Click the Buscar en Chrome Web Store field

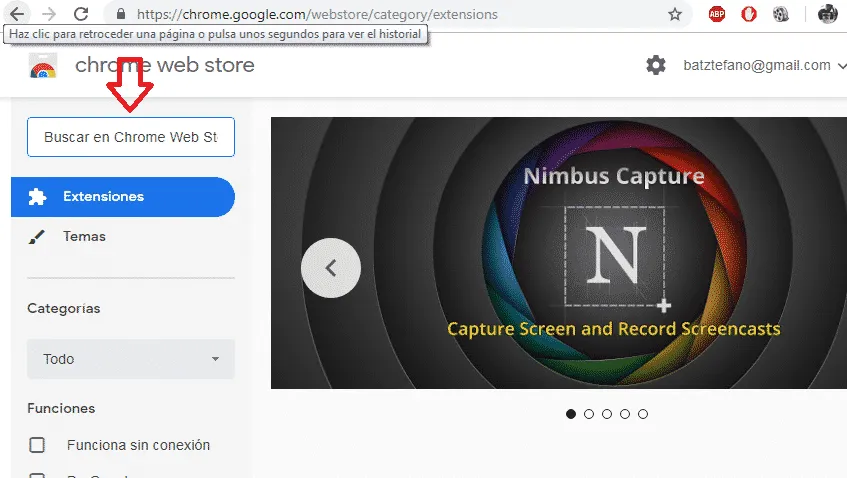point(131,137)
